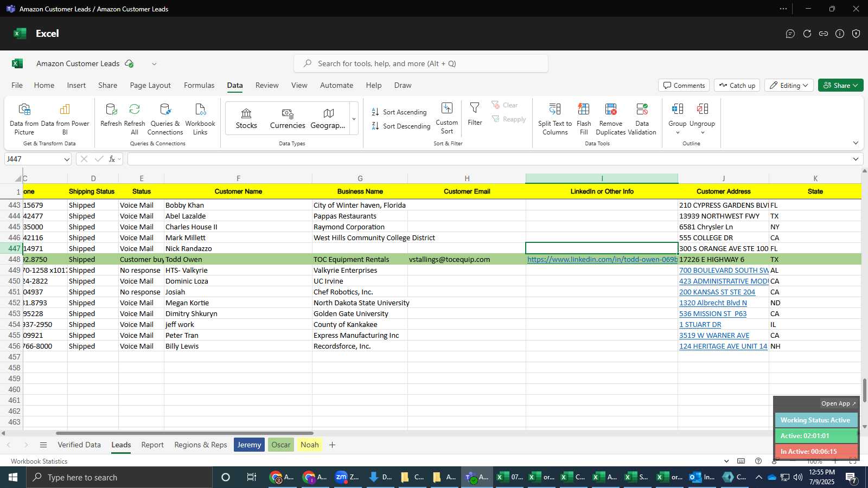The image size is (868, 488).
Task: Click the search for tools box
Action: (421, 64)
